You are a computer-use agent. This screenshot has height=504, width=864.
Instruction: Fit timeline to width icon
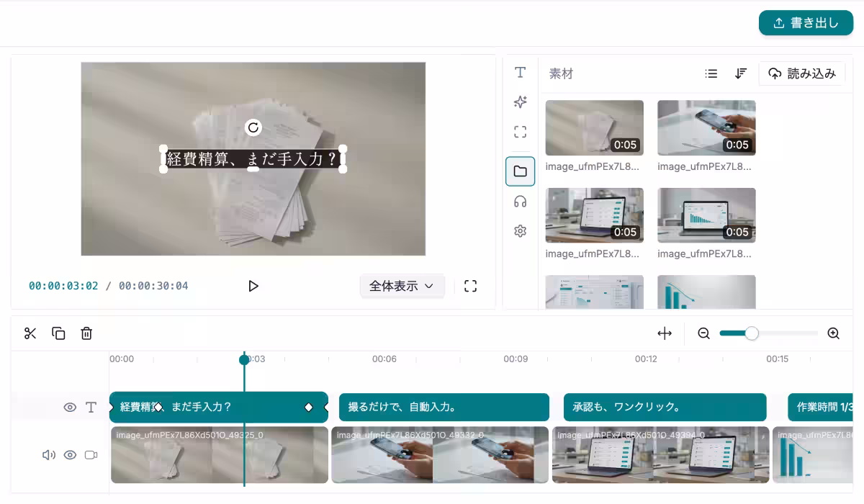coord(665,333)
